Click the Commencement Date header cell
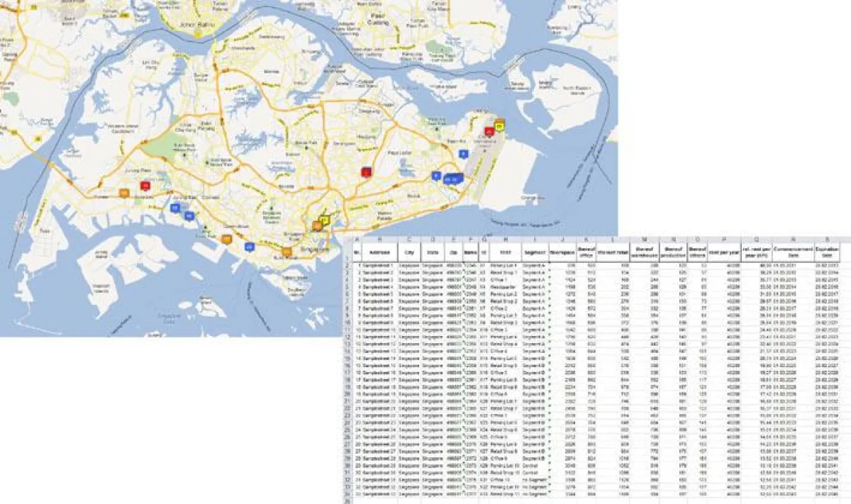The height and width of the screenshot is (504, 851). tap(792, 252)
